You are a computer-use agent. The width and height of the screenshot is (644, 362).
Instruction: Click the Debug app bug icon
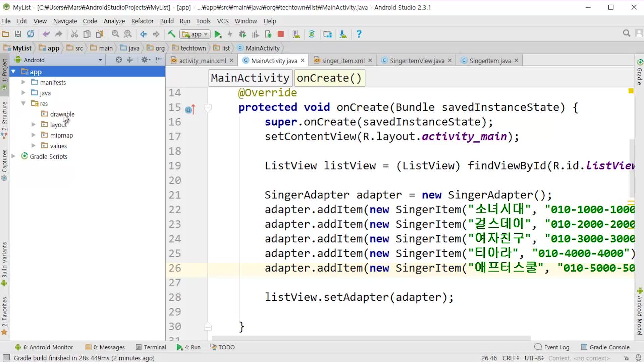(x=243, y=34)
